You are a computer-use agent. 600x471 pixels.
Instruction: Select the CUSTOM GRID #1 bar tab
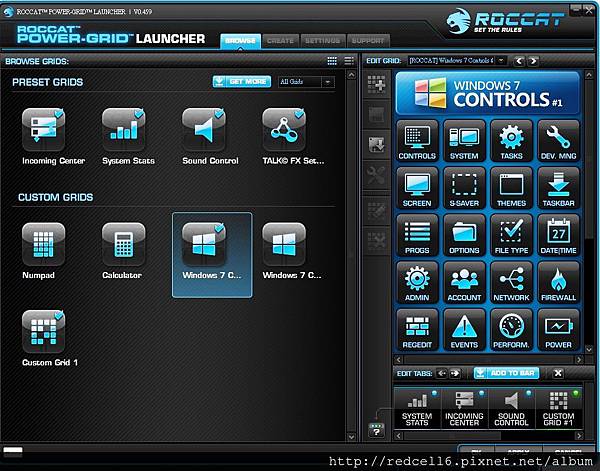click(x=558, y=408)
